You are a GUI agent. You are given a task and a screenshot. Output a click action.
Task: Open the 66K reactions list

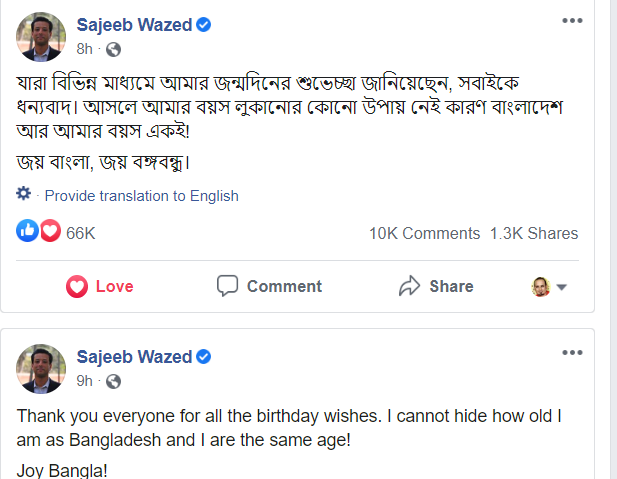point(80,233)
